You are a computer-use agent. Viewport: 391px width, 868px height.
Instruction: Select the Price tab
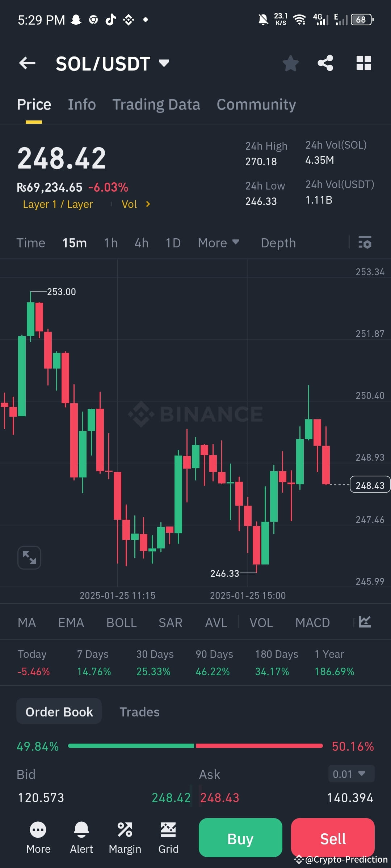point(34,105)
